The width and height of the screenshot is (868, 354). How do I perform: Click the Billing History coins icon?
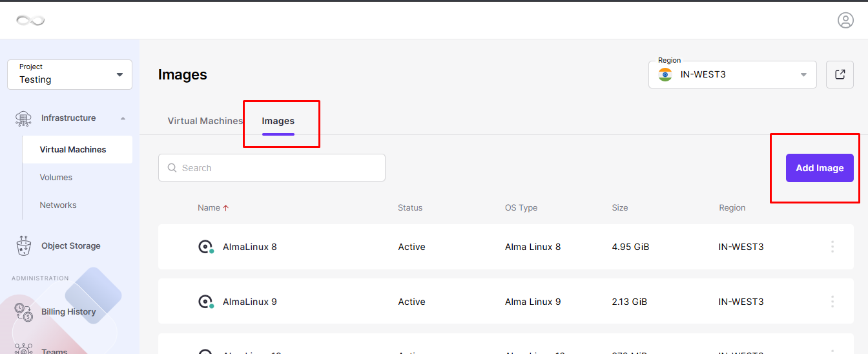tap(24, 312)
